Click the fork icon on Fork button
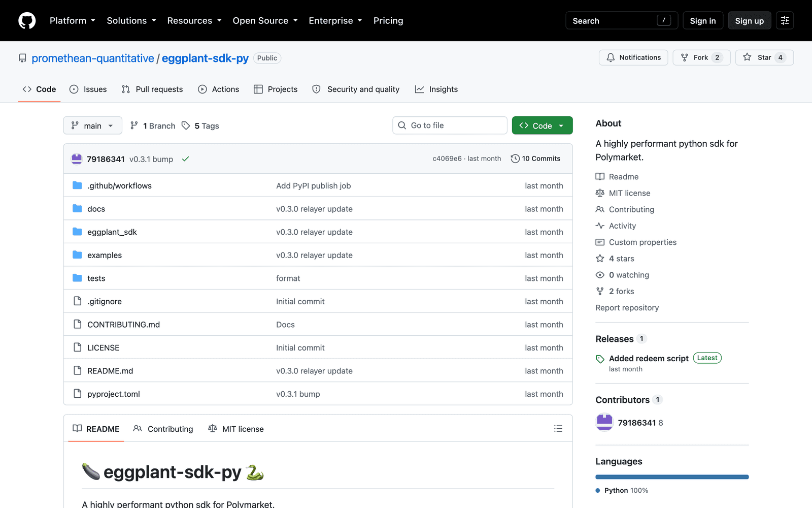Viewport: 812px width, 508px height. point(685,57)
